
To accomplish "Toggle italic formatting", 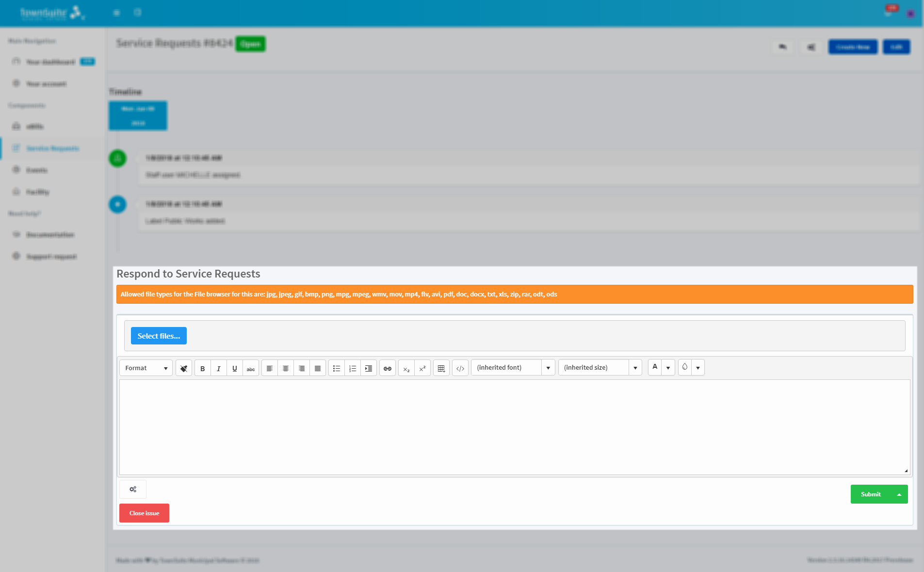I will pyautogui.click(x=219, y=368).
